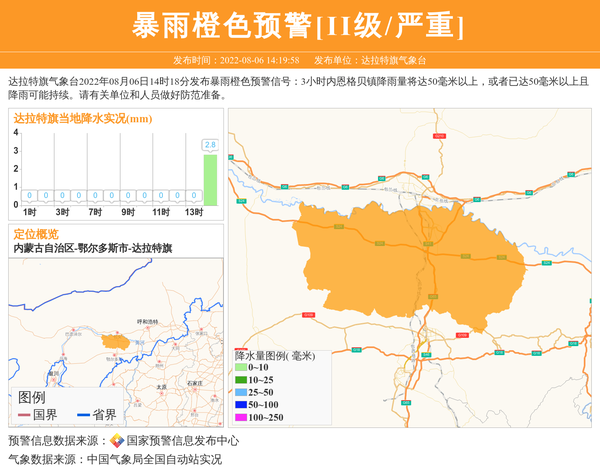Click the 0~10 light green legend swatch
600x471 pixels.
pyautogui.click(x=240, y=369)
